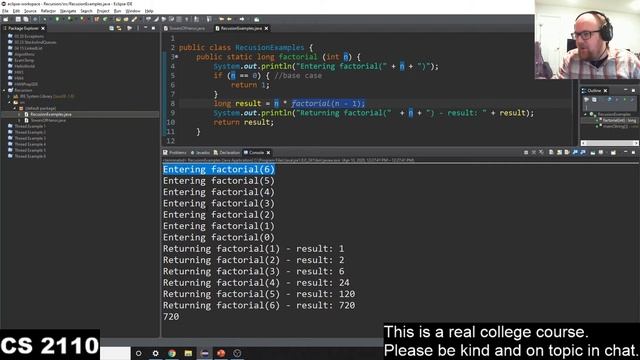Switch to the TowersOfHanoi.java editor tab
The width and height of the screenshot is (640, 360).
[x=187, y=28]
